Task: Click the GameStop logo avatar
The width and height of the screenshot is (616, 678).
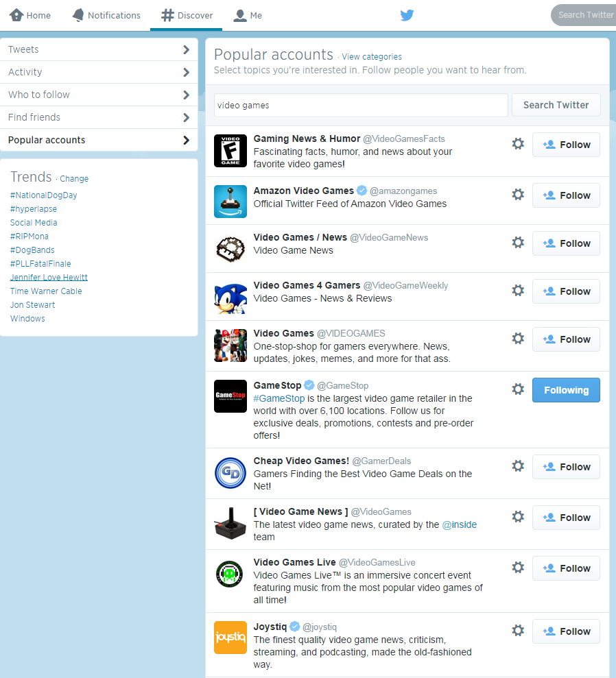Action: click(x=230, y=396)
